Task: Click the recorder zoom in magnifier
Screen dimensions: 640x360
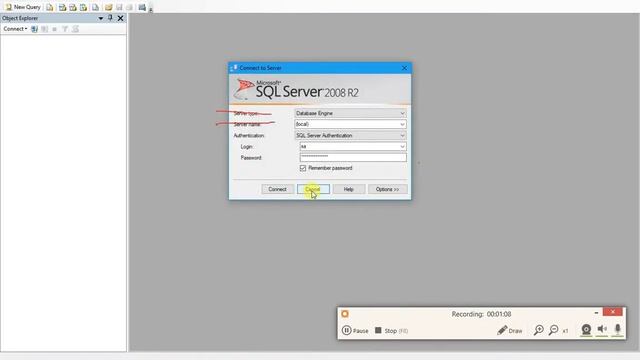Action: [x=538, y=330]
